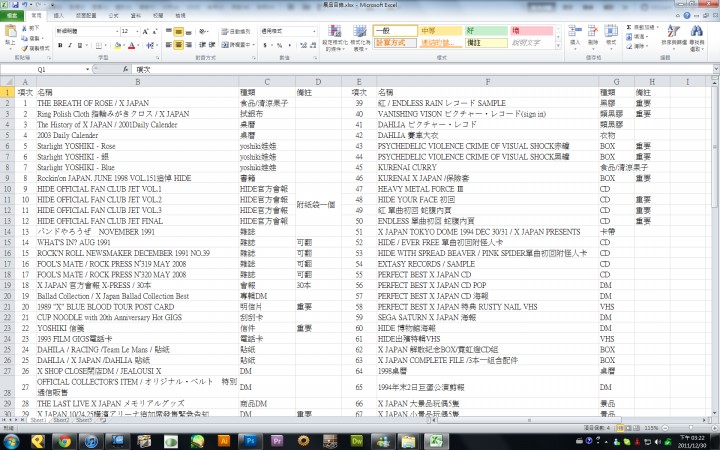The width and height of the screenshot is (720, 450).
Task: Toggle Align Text Right
Action: 188,45
